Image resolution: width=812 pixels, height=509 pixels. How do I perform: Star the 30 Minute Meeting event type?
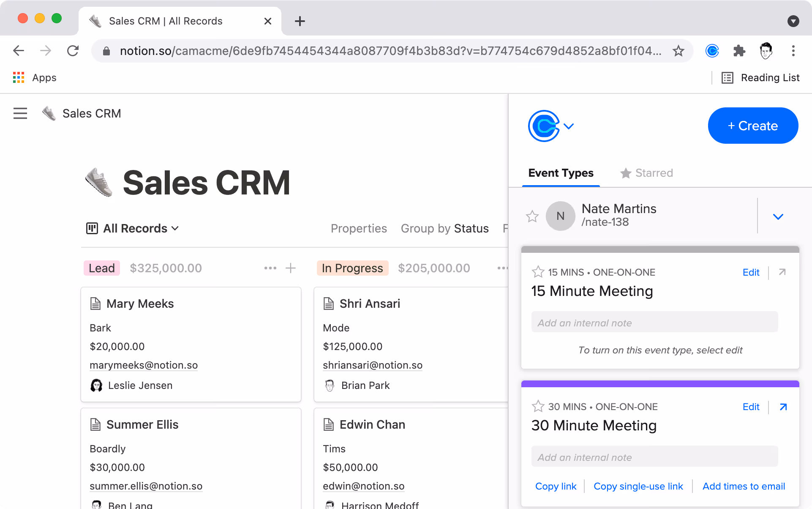538,406
